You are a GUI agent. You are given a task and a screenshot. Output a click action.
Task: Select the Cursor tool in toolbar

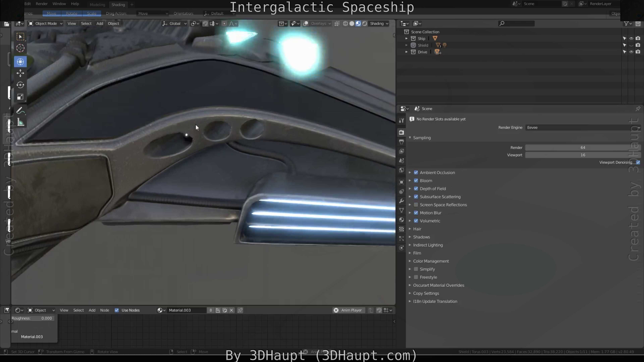[x=20, y=48]
